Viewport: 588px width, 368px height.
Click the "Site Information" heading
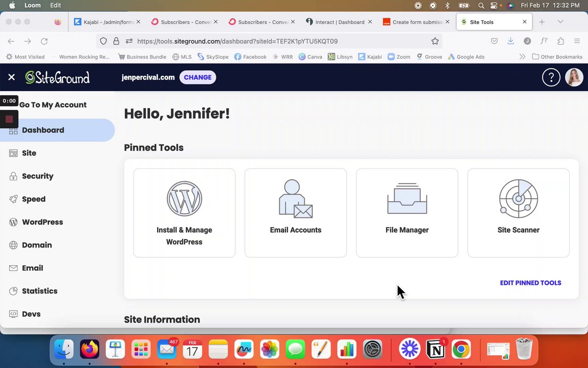(162, 320)
